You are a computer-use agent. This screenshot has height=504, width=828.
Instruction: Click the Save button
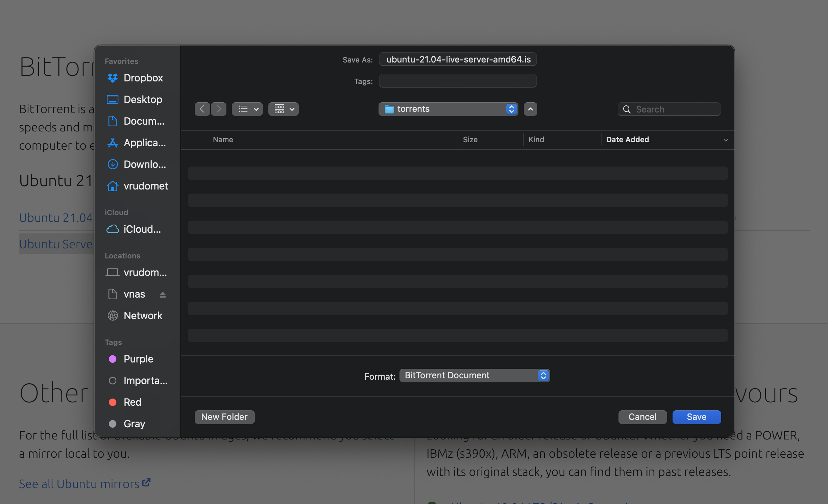697,417
